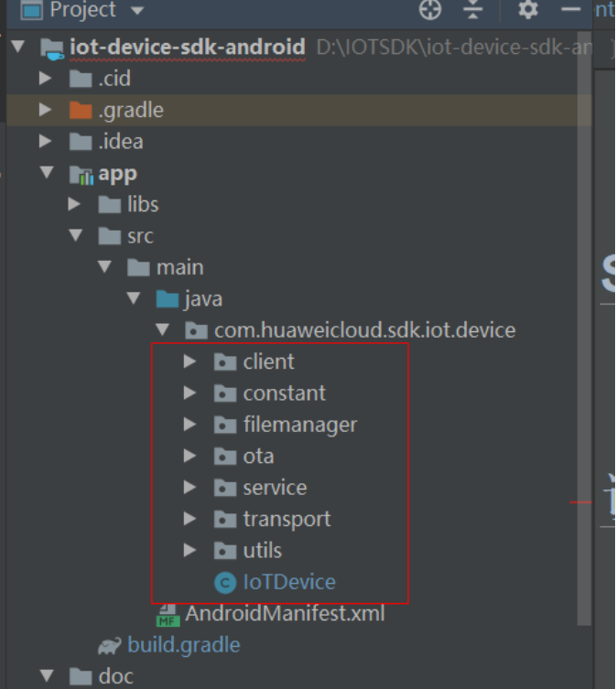Open the IoTDevice class

(x=288, y=582)
